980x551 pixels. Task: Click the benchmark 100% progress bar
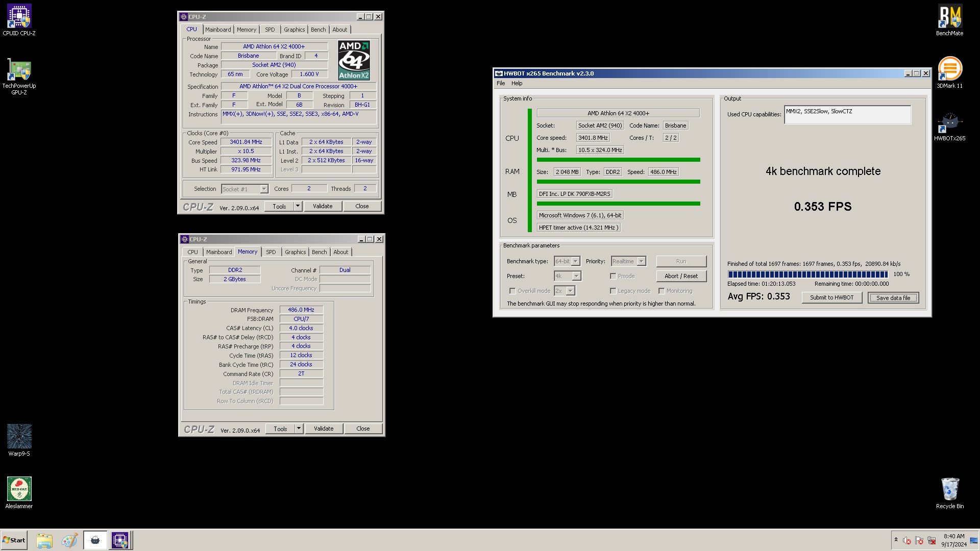tap(808, 274)
